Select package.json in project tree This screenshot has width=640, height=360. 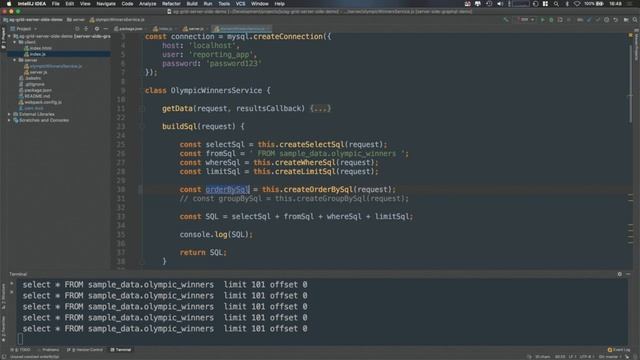pos(35,90)
